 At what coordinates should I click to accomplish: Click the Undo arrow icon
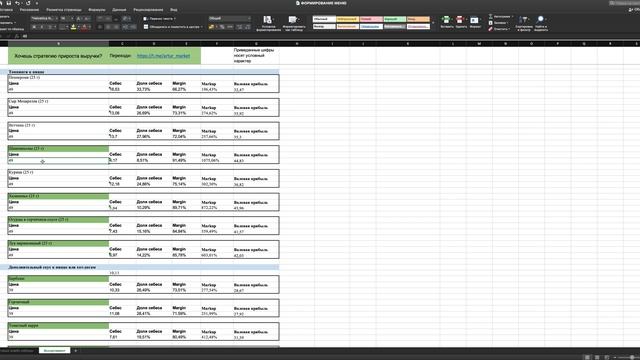18,3
